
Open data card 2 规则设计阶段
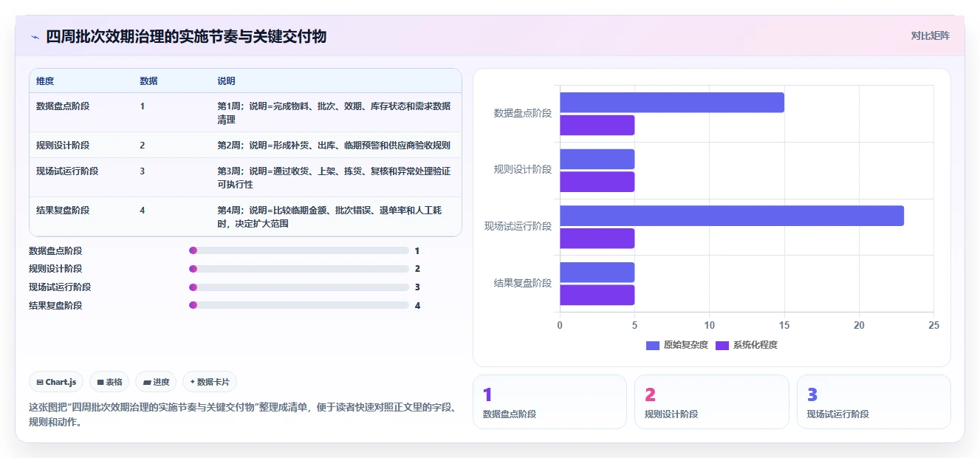point(712,402)
